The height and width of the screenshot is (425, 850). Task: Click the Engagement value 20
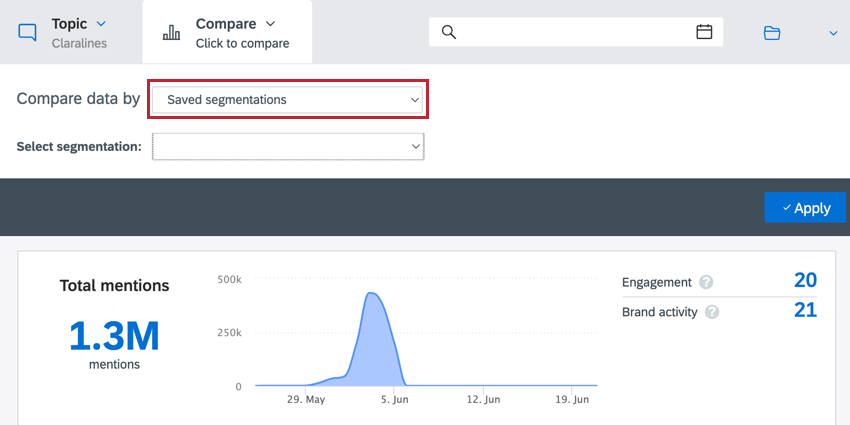(x=805, y=280)
